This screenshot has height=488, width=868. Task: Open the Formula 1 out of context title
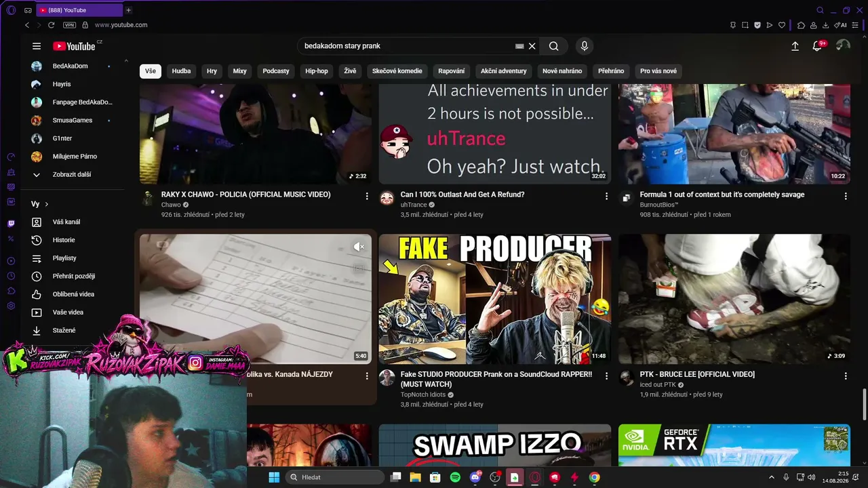pos(722,195)
